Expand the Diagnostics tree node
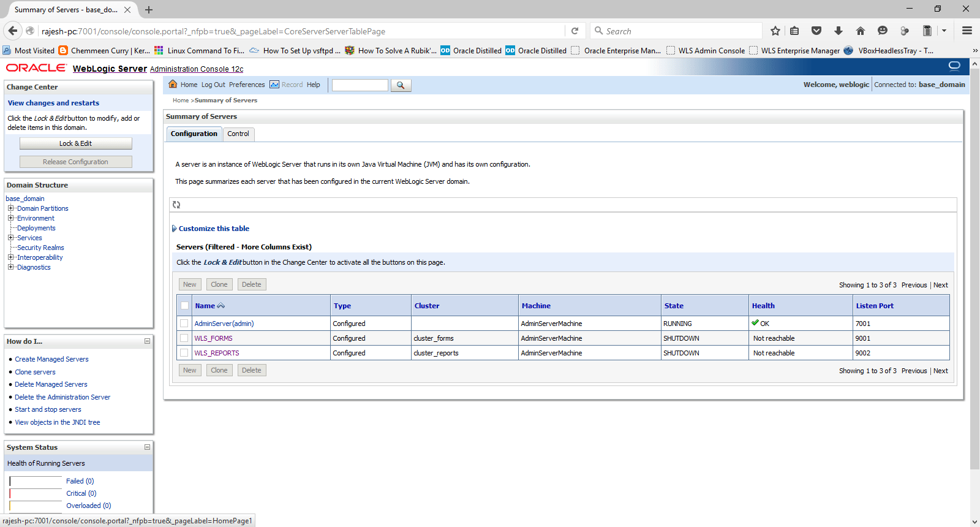980x527 pixels. (10, 267)
